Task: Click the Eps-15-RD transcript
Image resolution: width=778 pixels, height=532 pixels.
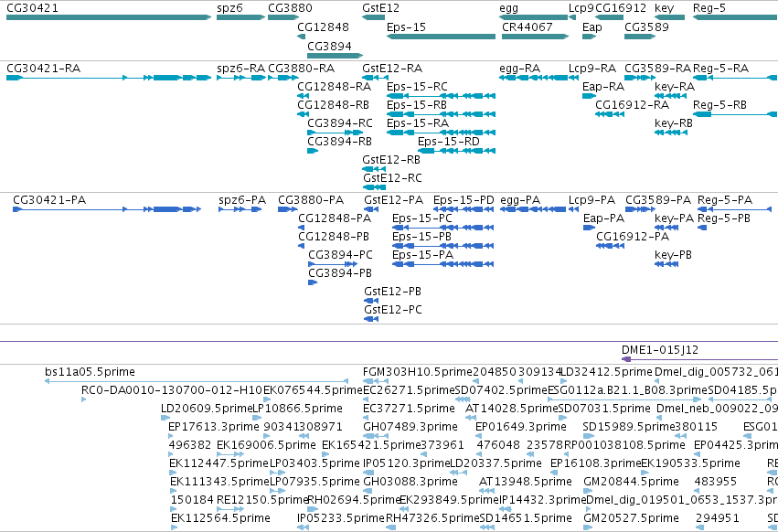Action: (x=456, y=151)
